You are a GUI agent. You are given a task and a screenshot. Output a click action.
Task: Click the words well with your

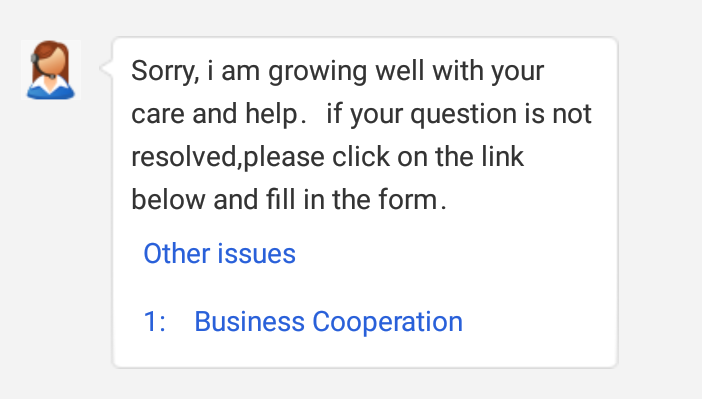point(460,72)
